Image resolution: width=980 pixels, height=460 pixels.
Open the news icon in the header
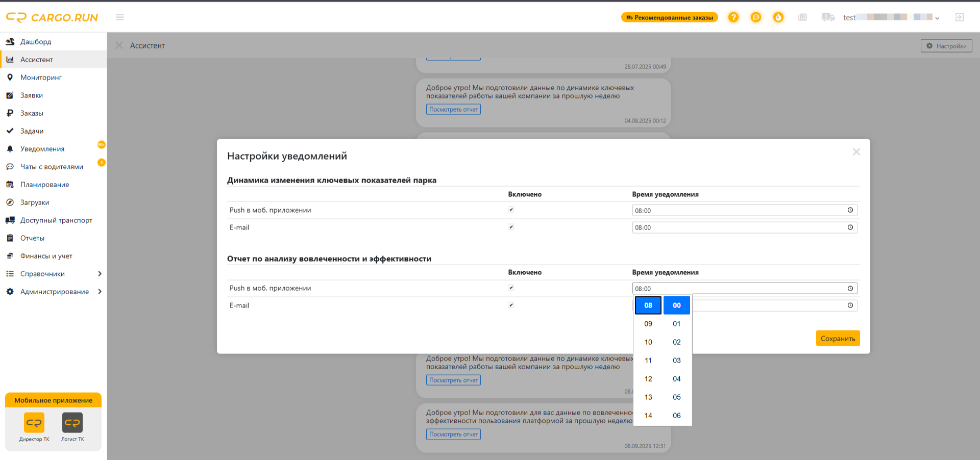point(803,17)
